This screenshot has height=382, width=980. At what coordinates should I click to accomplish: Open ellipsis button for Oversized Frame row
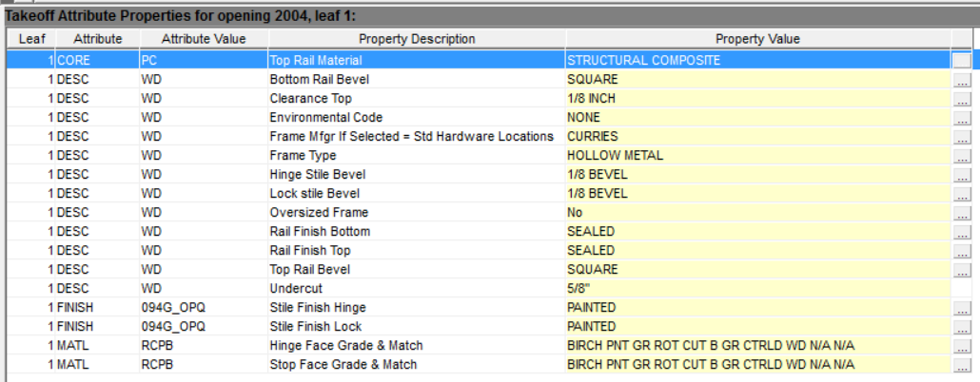point(962,213)
